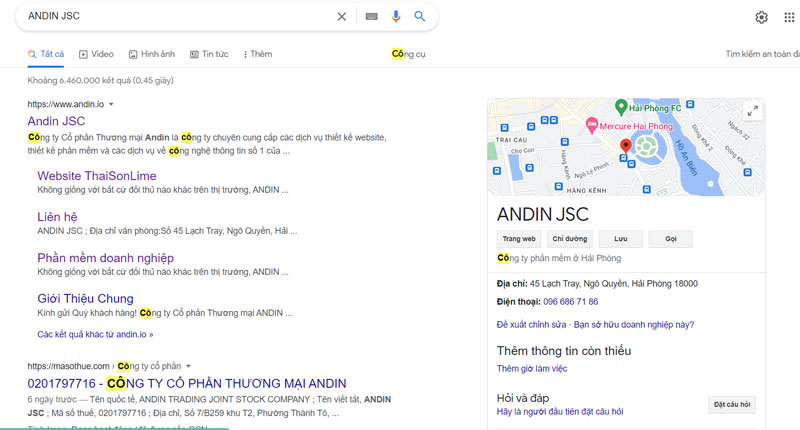
Task: Click the red location pin on map
Action: click(626, 148)
